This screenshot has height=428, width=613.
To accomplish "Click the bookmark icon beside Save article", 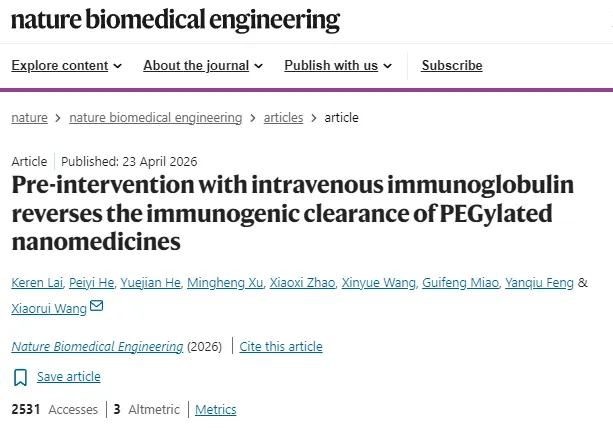I will click(20, 377).
